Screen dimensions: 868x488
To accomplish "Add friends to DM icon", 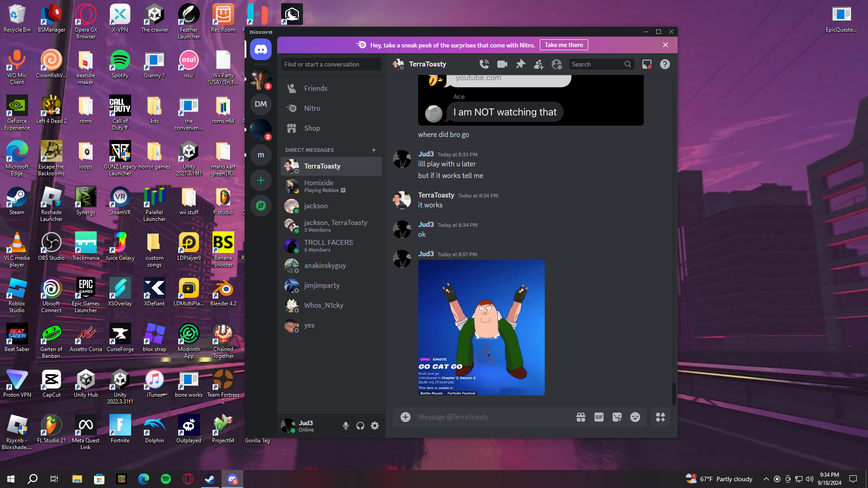I will (538, 64).
